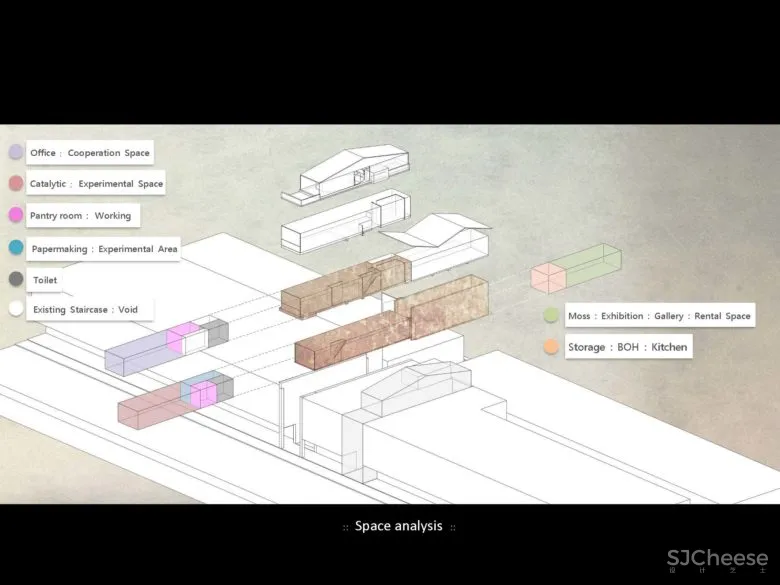780x585 pixels.
Task: Select the 'Catalytic : Experimental Space' label
Action: [x=96, y=184]
